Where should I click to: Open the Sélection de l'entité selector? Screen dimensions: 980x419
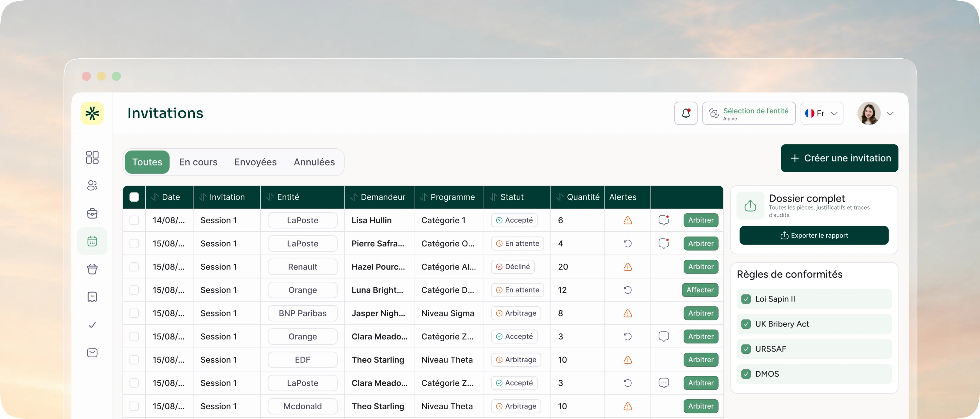pyautogui.click(x=748, y=113)
